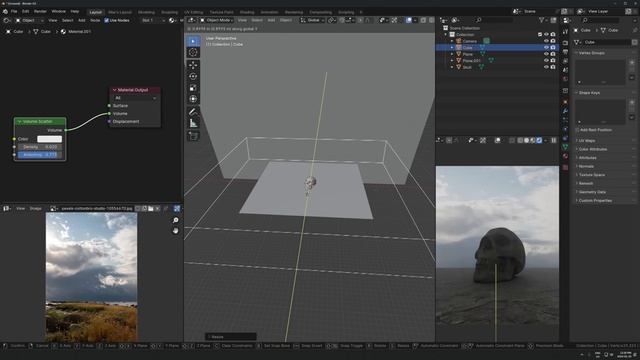Open the image editor Image menu
The width and height of the screenshot is (640, 360).
36,209
